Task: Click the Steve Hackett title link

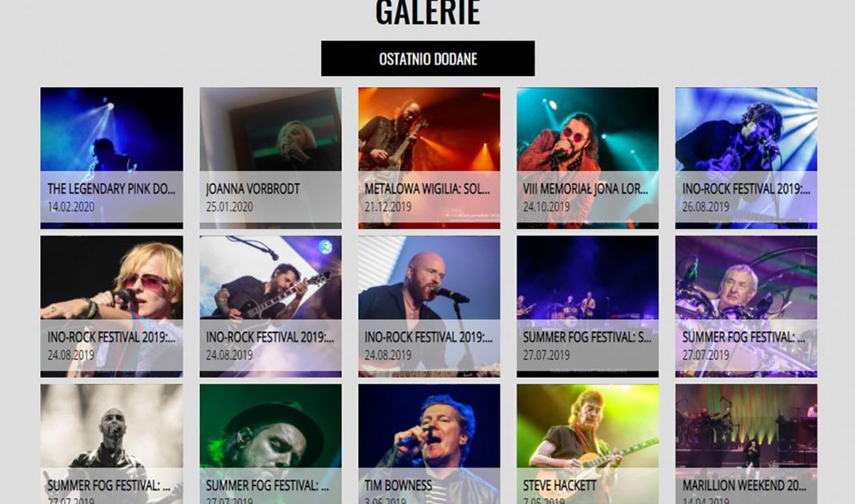Action: (x=560, y=486)
